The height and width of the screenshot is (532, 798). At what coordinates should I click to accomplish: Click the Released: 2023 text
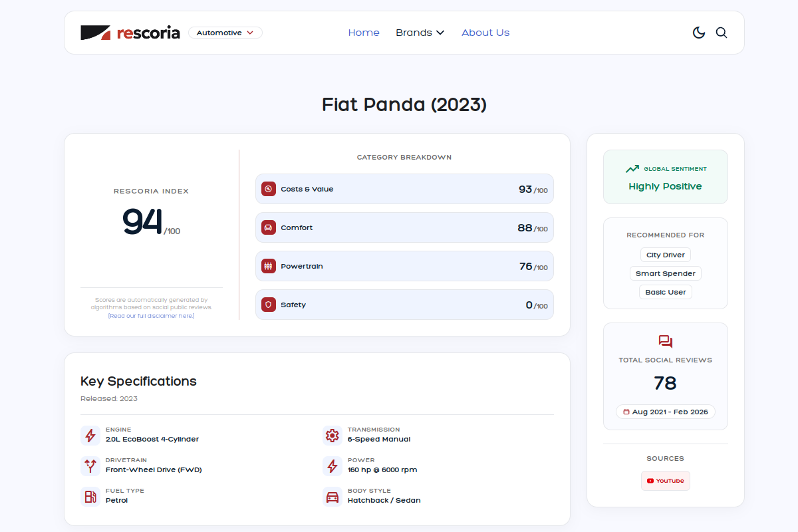point(109,399)
